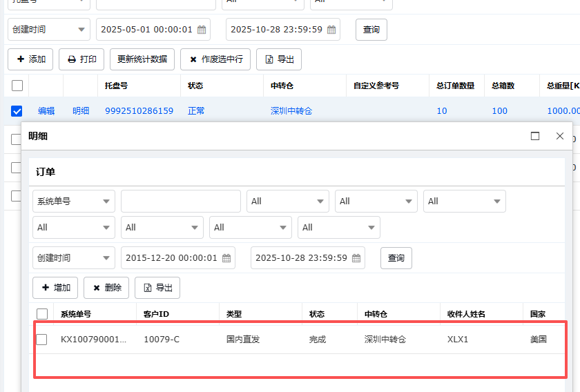Click the 编辑 link for selected pallet
This screenshot has height=392, width=580.
(46, 110)
